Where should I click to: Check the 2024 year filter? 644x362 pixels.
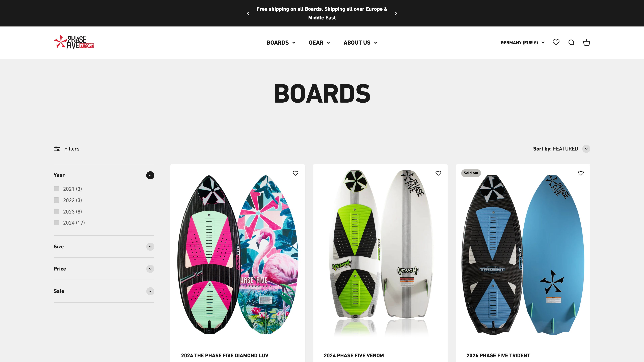[x=56, y=223]
